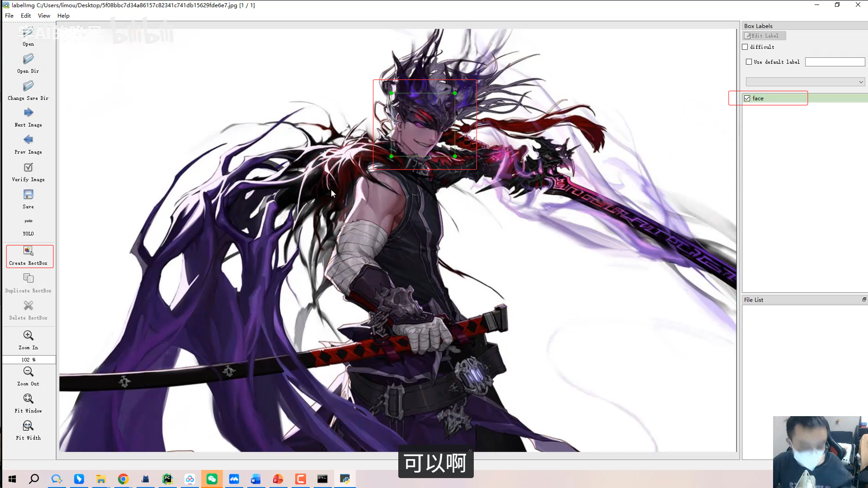The height and width of the screenshot is (488, 868).
Task: Select the Create RectBox tool
Action: pyautogui.click(x=28, y=251)
